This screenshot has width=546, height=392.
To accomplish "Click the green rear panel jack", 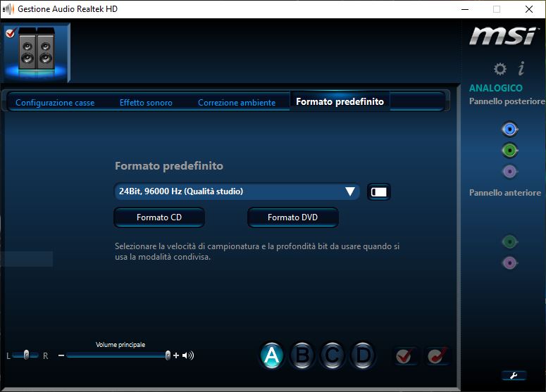I will pos(510,151).
